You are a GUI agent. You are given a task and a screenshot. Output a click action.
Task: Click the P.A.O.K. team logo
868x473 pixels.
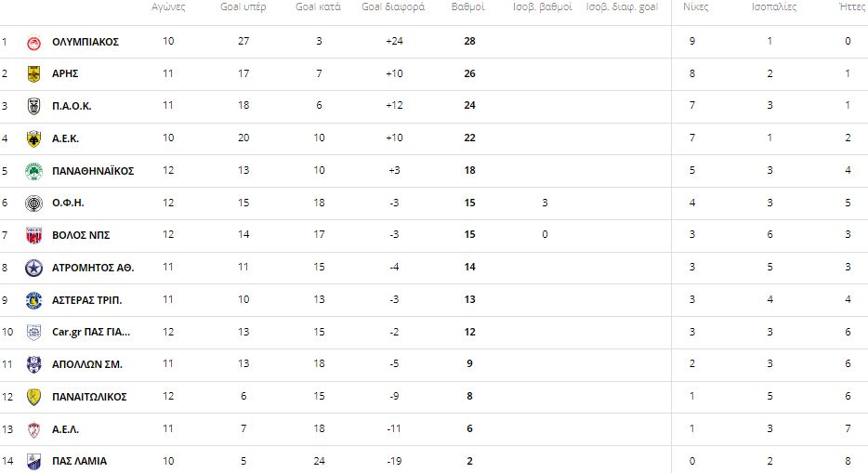33,106
